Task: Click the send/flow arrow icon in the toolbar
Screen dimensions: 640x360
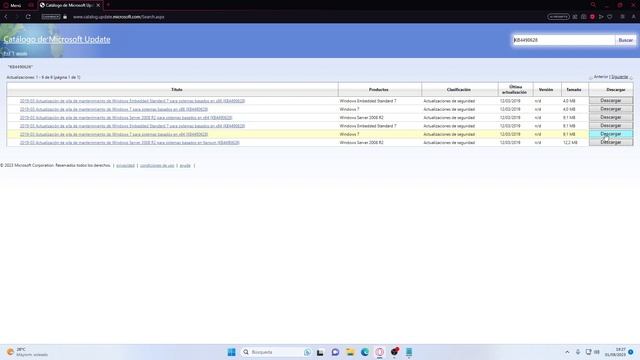Action: [601, 17]
